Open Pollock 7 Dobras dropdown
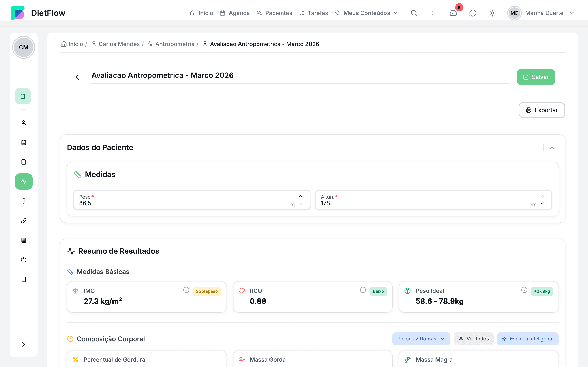 [421, 339]
